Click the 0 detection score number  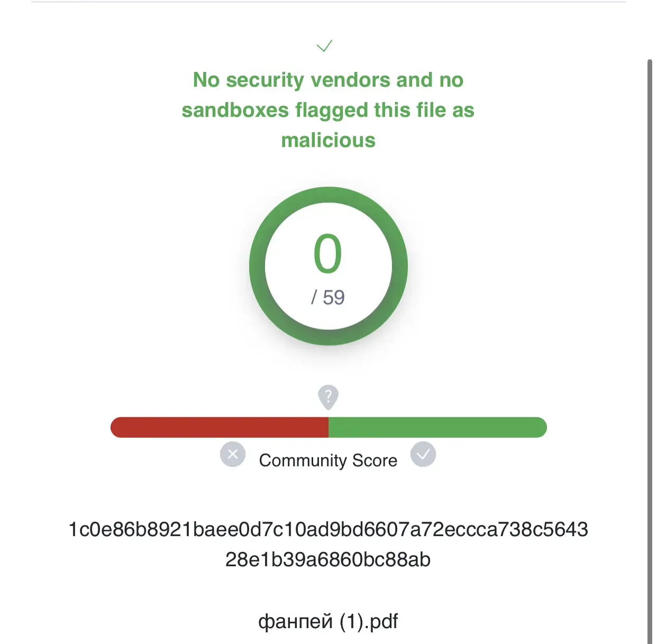pyautogui.click(x=328, y=254)
